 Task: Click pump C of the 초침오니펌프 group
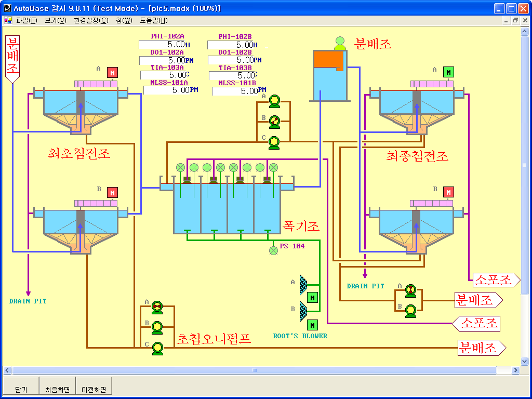(157, 349)
